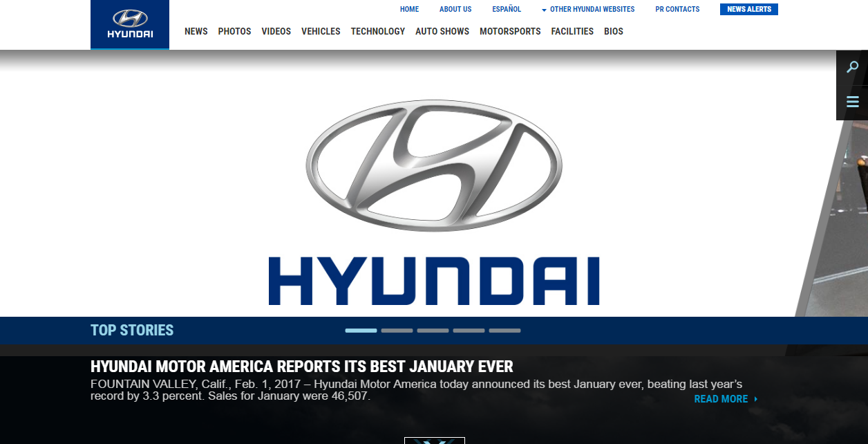868x444 pixels.
Task: Open the hamburger menu icon
Action: [852, 102]
